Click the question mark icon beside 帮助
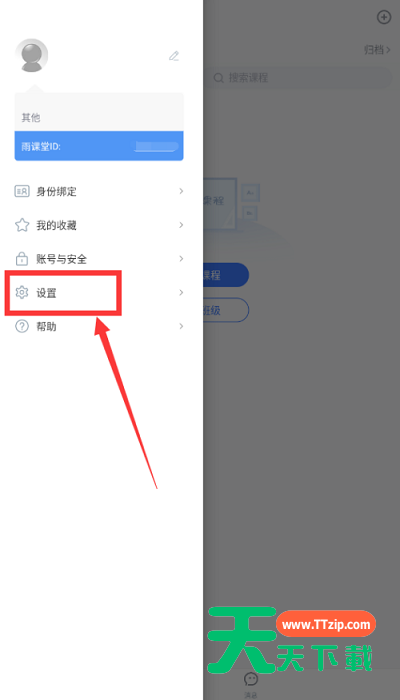The width and height of the screenshot is (400, 700). coord(22,326)
